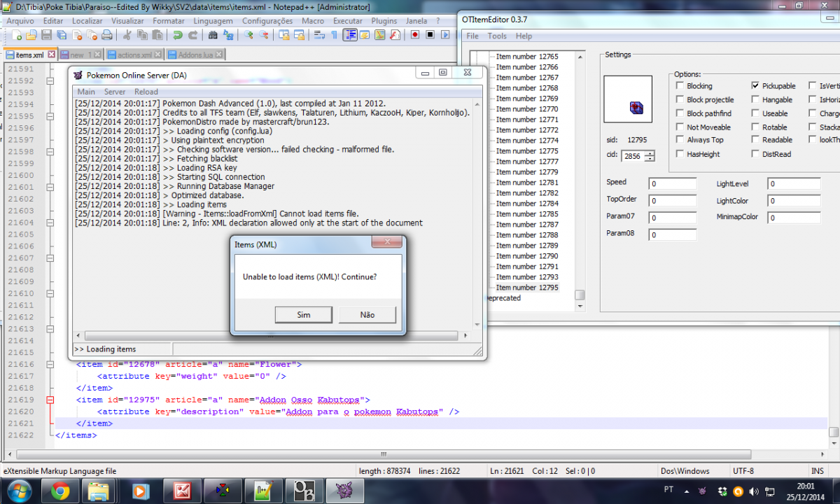Screen dimensions: 840x504
Task: Click the Cut scissors icon
Action: [x=127, y=35]
